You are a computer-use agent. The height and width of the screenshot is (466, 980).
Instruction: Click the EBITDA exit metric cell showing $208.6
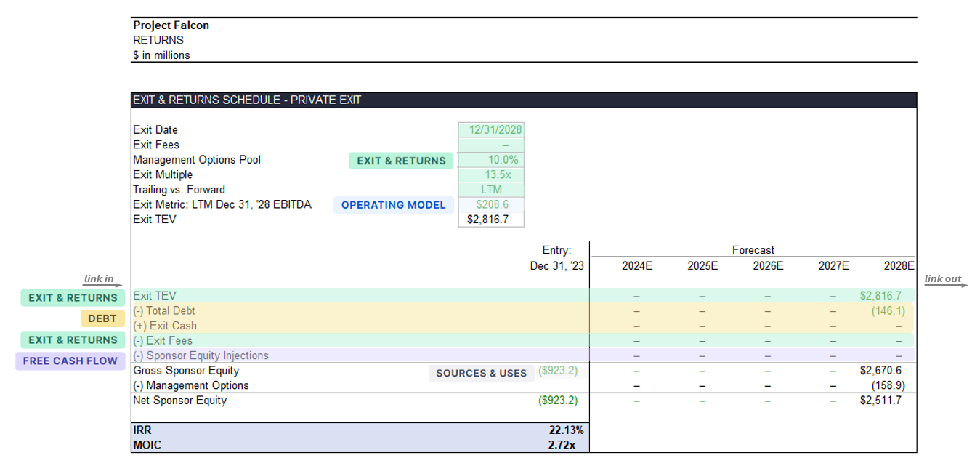coord(491,204)
